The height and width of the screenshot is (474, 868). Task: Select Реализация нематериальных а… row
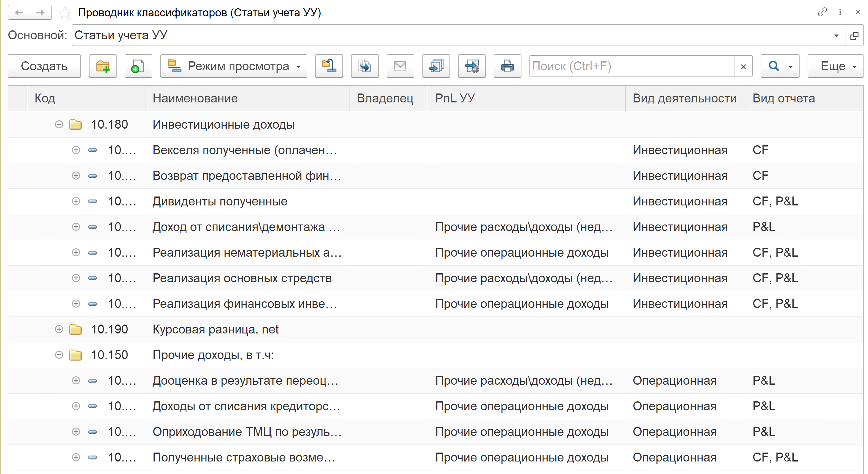pos(436,253)
